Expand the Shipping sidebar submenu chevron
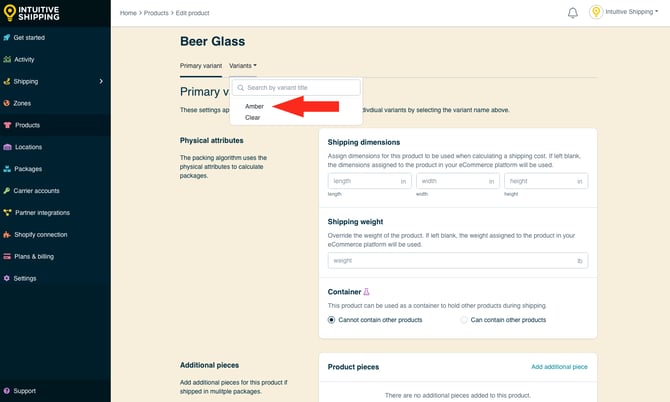The width and height of the screenshot is (670, 402). pyautogui.click(x=101, y=81)
